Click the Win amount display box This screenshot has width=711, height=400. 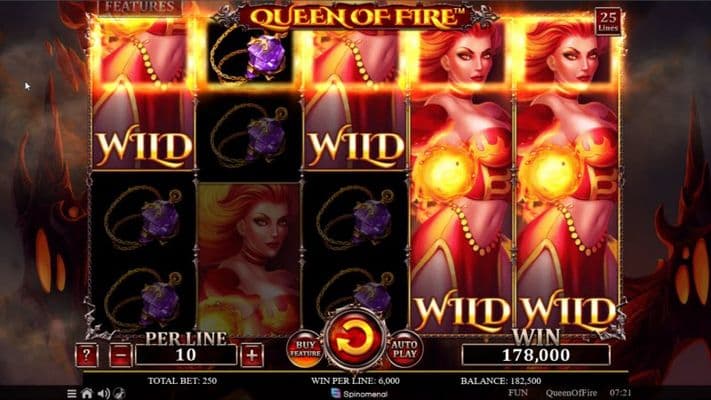point(536,355)
